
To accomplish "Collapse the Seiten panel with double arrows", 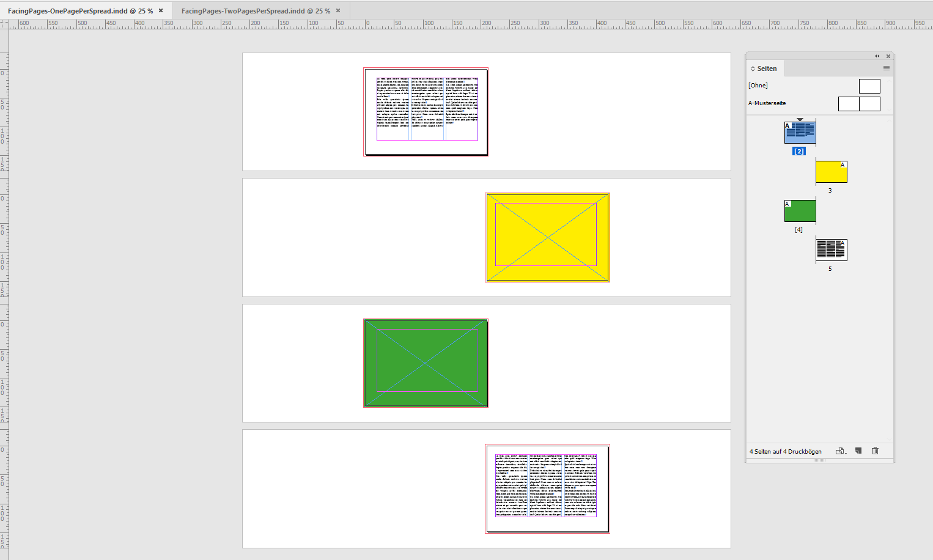I will (877, 56).
